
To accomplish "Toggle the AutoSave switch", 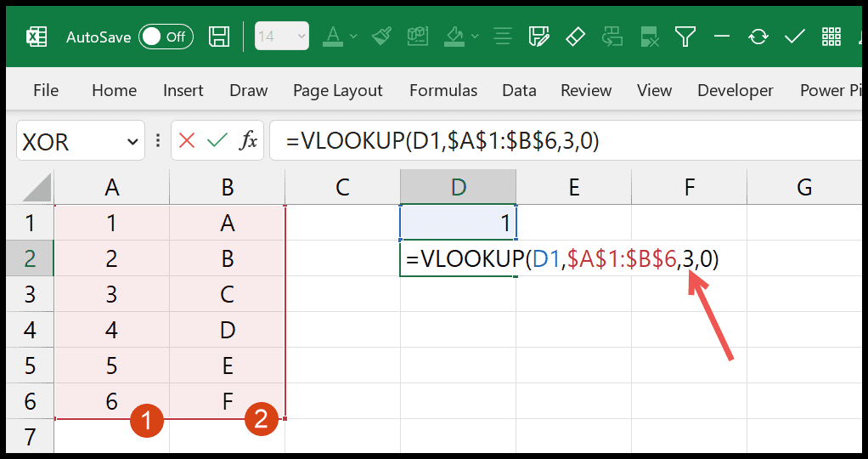I will tap(166, 37).
